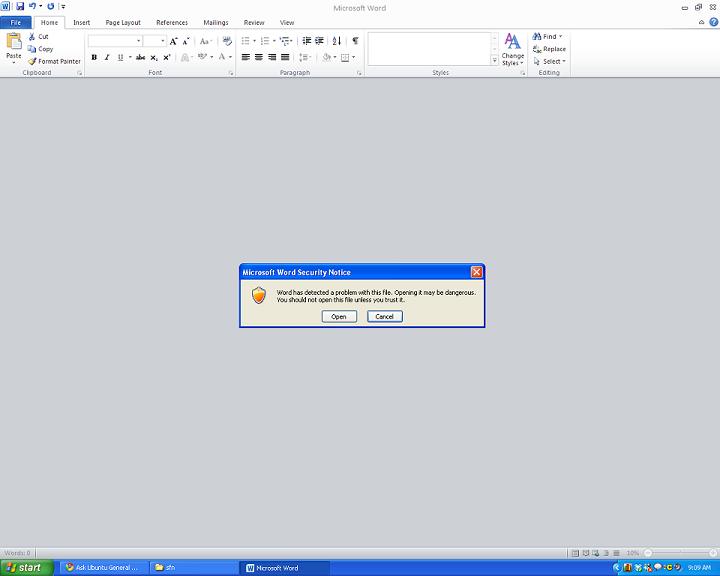Screen dimensions: 720x576
Task: Click the Text Highlight Color button
Action: pyautogui.click(x=202, y=57)
